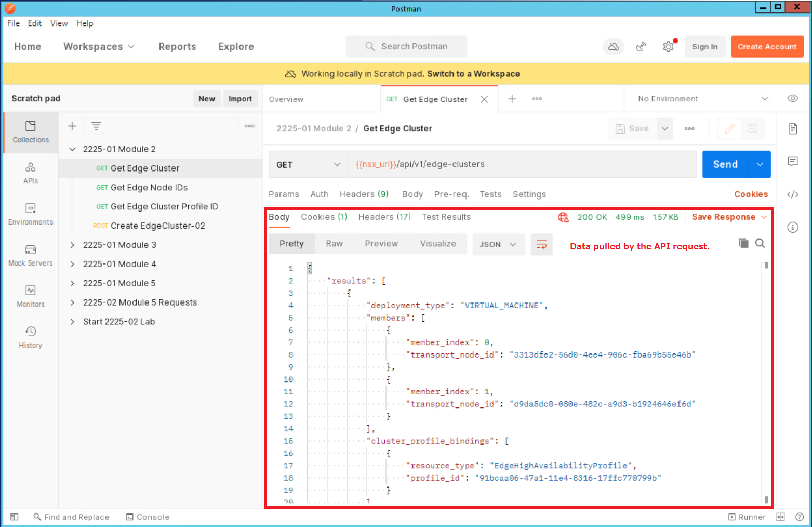Open the code snippet generator

pos(792,194)
